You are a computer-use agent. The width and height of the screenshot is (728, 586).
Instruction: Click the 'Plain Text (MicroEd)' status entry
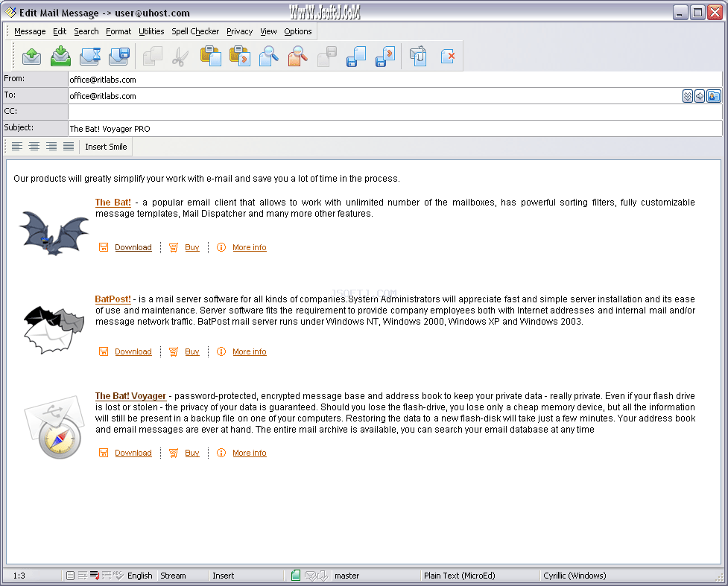pyautogui.click(x=459, y=576)
